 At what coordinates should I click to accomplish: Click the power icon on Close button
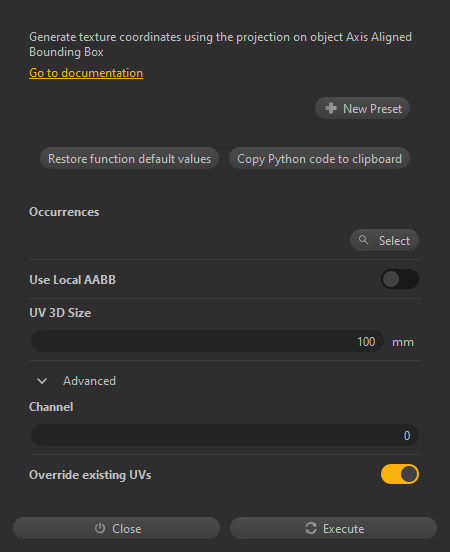(x=100, y=528)
